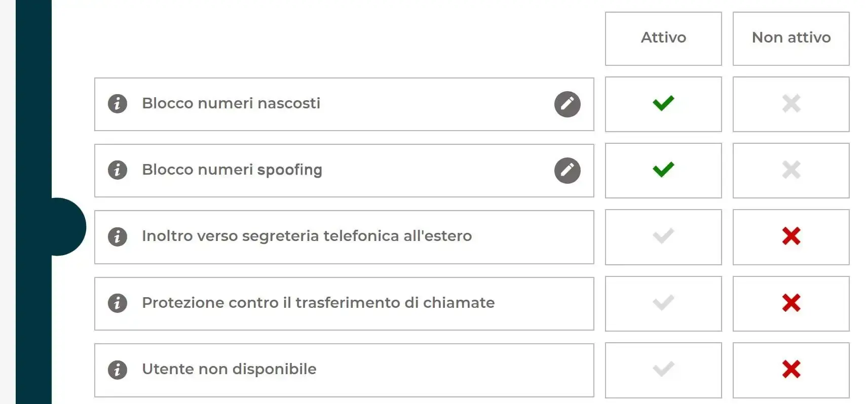
Task: Click the Utente non disponibile row label
Action: 229,369
